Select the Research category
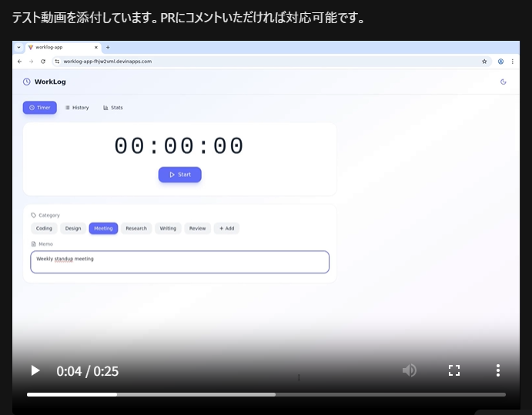This screenshot has height=415, width=532. pyautogui.click(x=136, y=229)
